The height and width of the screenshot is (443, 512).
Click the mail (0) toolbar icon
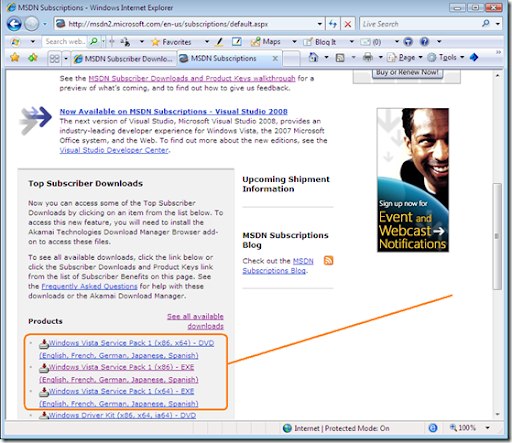371,42
